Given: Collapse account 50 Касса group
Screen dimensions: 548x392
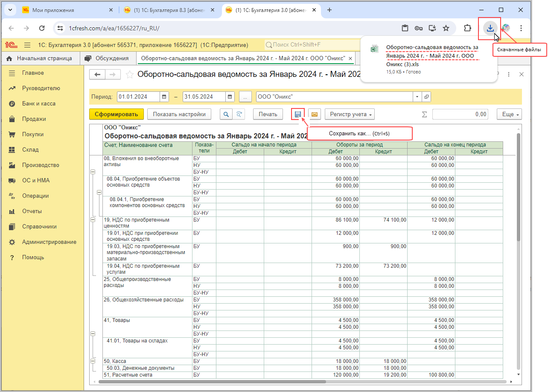Looking at the screenshot, I should point(93,361).
